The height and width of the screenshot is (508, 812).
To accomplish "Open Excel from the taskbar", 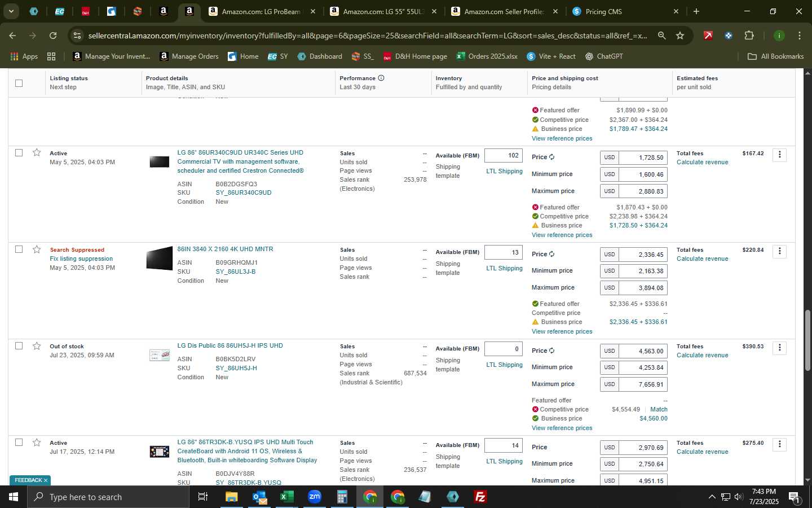I will pyautogui.click(x=286, y=497).
